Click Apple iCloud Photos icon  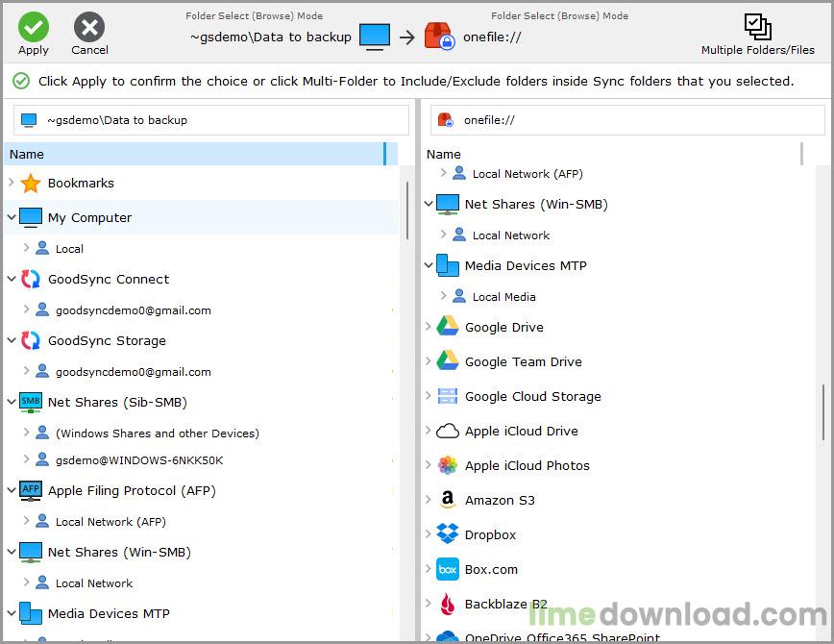coord(448,465)
